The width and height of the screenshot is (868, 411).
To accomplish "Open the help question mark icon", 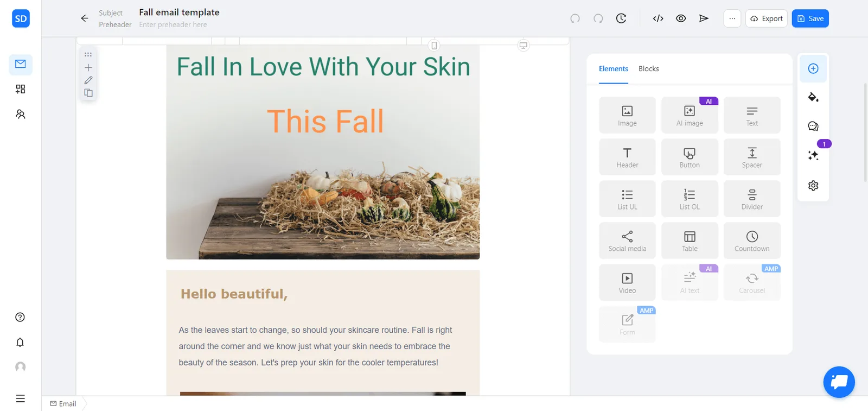I will tap(20, 317).
